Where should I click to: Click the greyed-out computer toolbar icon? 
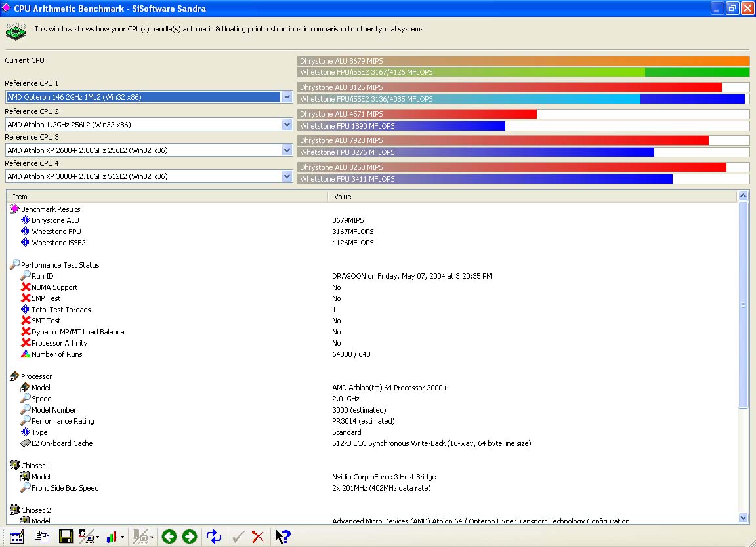(141, 537)
